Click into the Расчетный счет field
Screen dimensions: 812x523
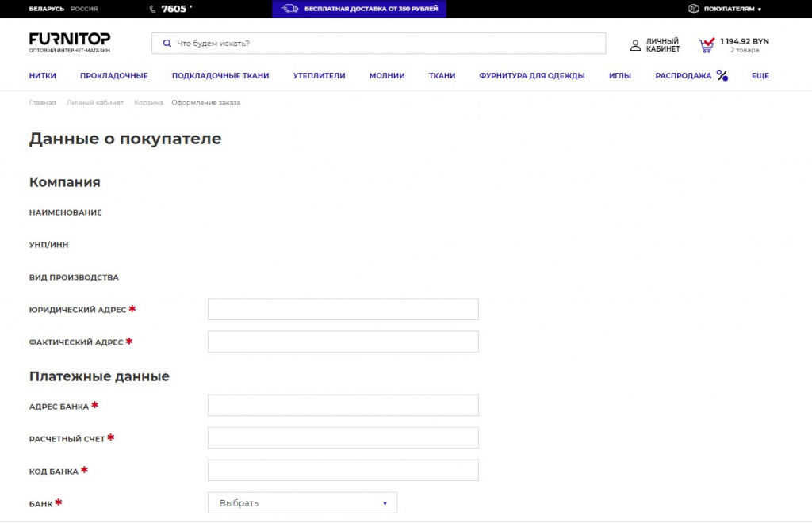343,438
